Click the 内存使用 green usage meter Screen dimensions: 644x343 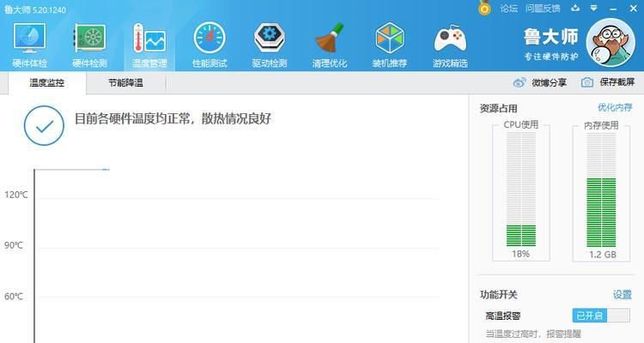tap(601, 190)
